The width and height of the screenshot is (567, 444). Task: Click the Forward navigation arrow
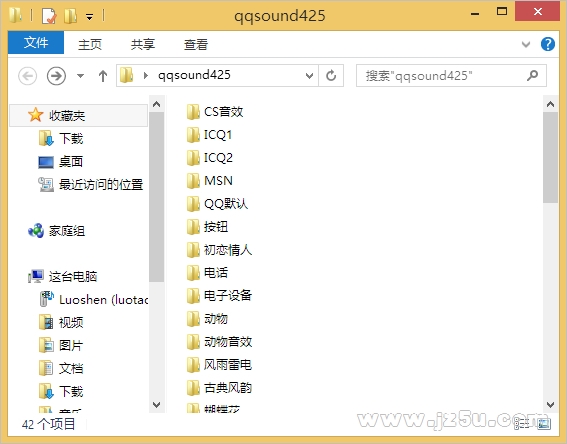[56, 76]
